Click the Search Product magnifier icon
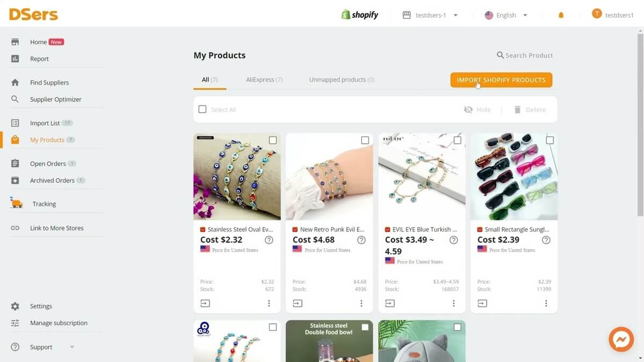The height and width of the screenshot is (362, 644). point(500,55)
